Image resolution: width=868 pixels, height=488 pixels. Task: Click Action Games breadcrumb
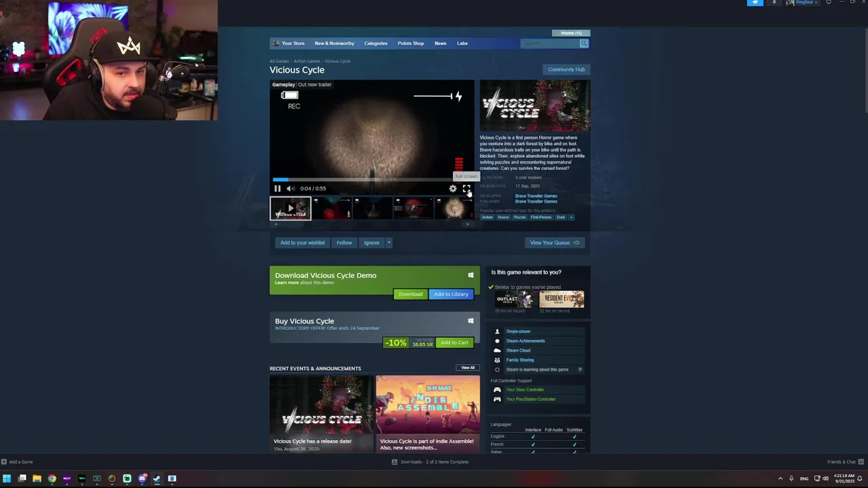point(307,61)
